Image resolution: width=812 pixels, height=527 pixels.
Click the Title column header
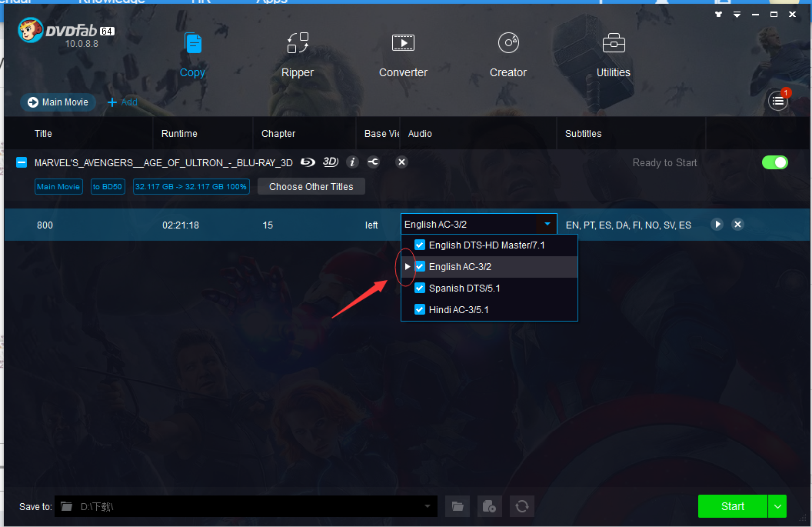click(x=43, y=134)
